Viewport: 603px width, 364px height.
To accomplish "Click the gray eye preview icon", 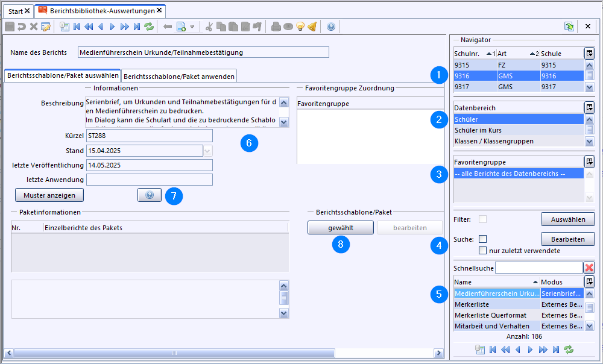I will point(288,27).
